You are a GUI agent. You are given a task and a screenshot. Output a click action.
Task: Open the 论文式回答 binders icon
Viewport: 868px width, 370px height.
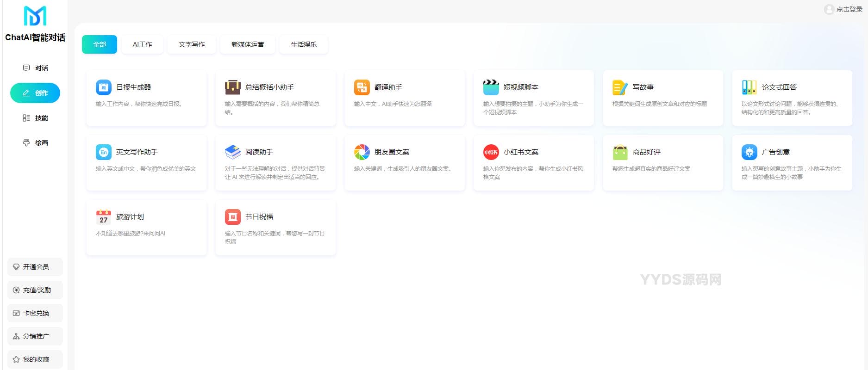tap(749, 87)
